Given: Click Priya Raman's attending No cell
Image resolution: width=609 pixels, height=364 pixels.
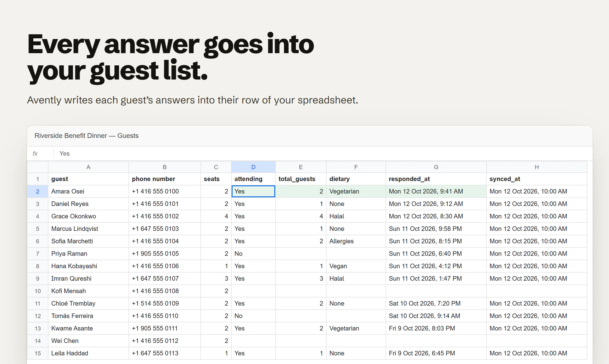Looking at the screenshot, I should tap(253, 254).
